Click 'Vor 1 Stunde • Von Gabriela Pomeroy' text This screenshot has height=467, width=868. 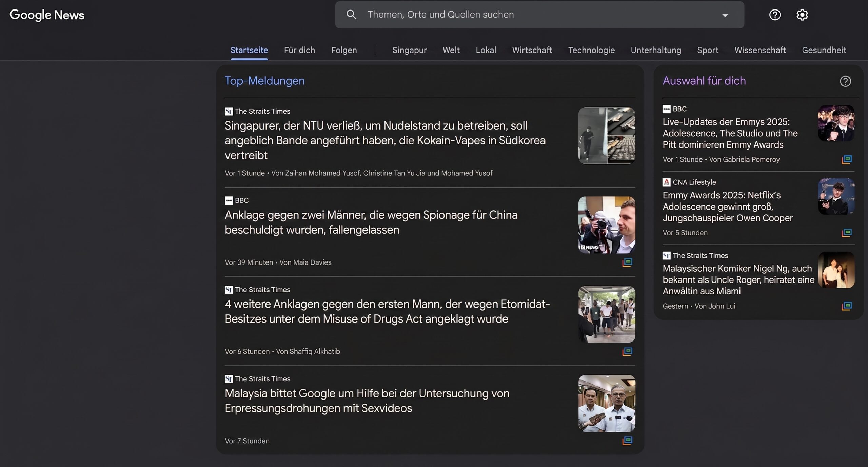[x=721, y=159]
